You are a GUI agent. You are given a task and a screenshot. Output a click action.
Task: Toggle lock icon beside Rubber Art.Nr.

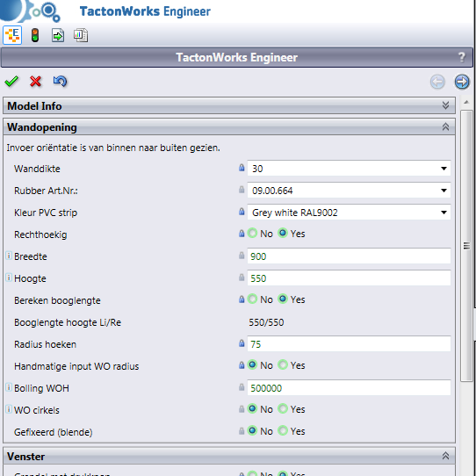tap(242, 190)
